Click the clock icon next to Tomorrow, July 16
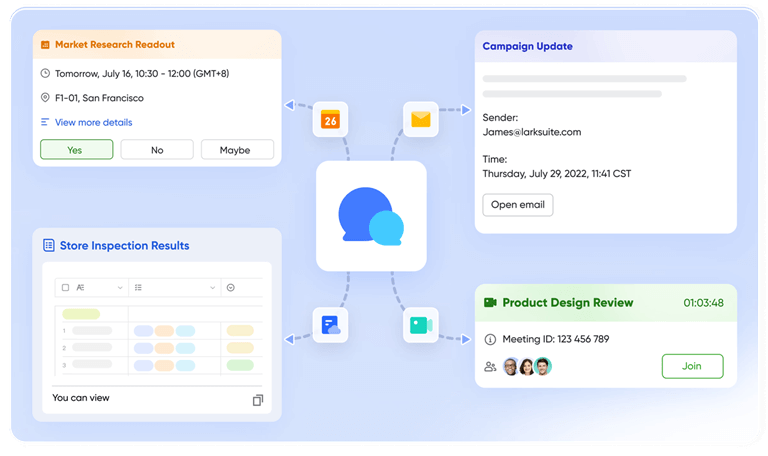The height and width of the screenshot is (456, 768). tap(45, 73)
